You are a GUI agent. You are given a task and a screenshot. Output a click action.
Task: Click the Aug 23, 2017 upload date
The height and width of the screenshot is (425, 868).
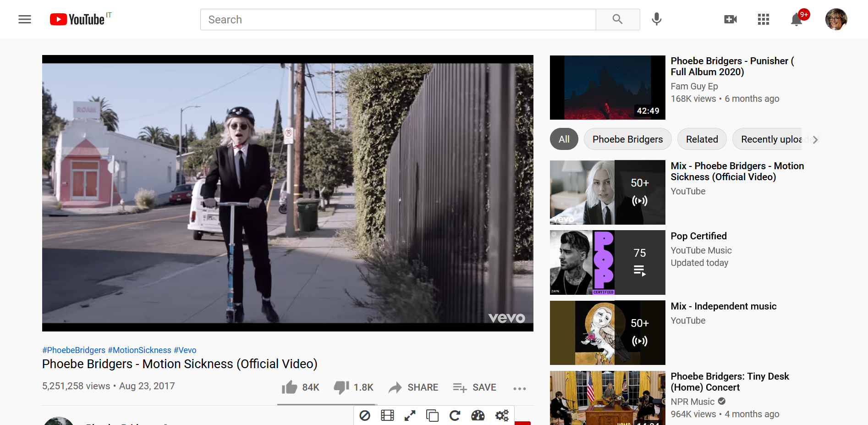coord(147,386)
